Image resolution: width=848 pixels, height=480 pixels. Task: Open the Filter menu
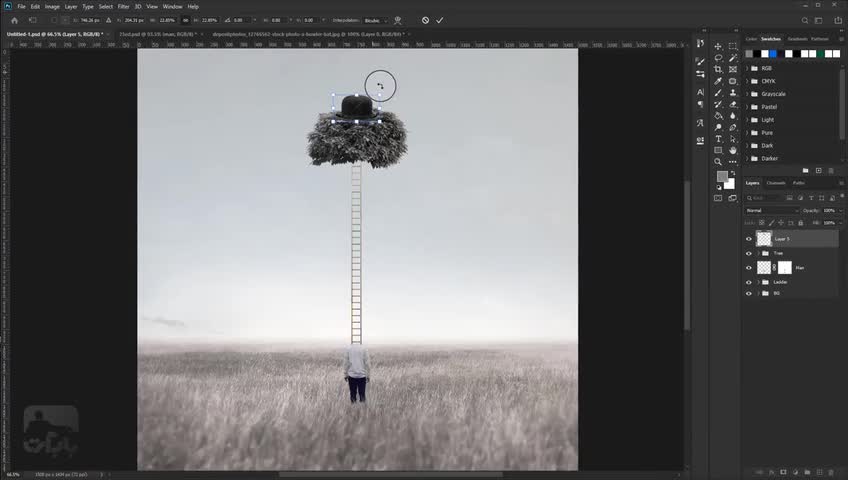click(x=123, y=6)
